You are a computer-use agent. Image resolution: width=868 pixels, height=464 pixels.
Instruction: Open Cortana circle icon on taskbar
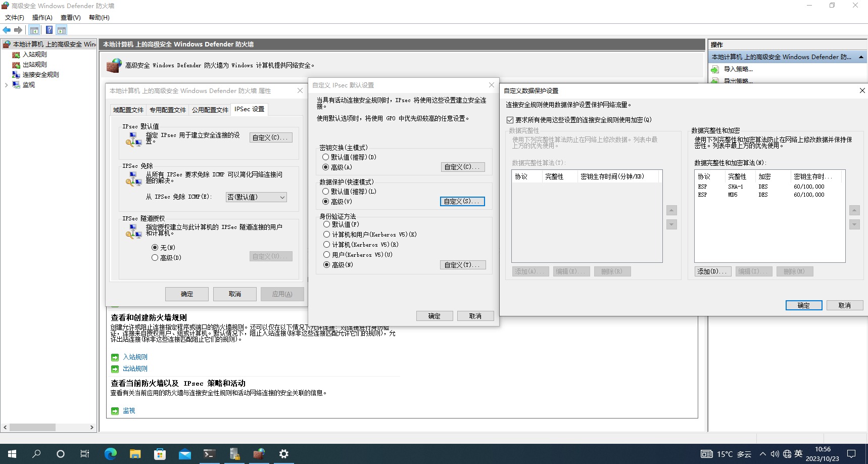point(61,454)
